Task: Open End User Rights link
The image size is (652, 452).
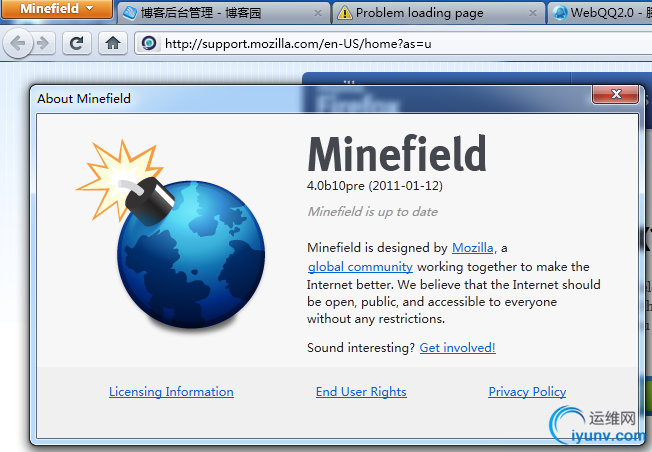Action: point(361,392)
